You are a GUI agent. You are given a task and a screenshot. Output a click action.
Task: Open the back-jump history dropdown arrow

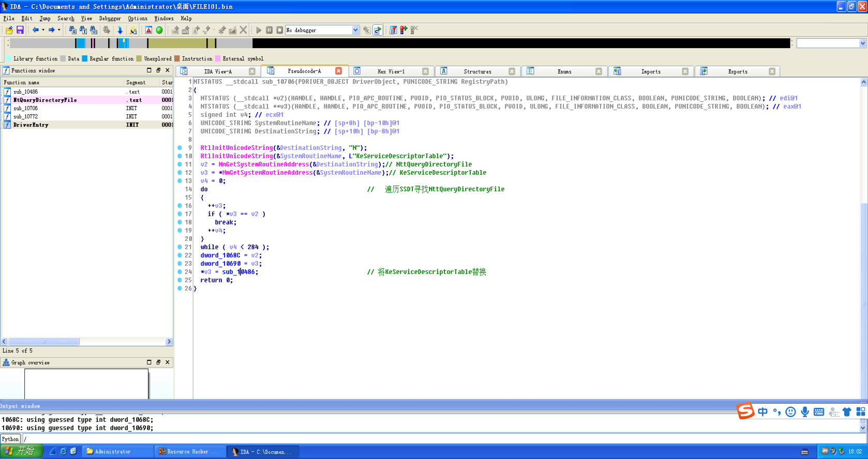coord(43,30)
